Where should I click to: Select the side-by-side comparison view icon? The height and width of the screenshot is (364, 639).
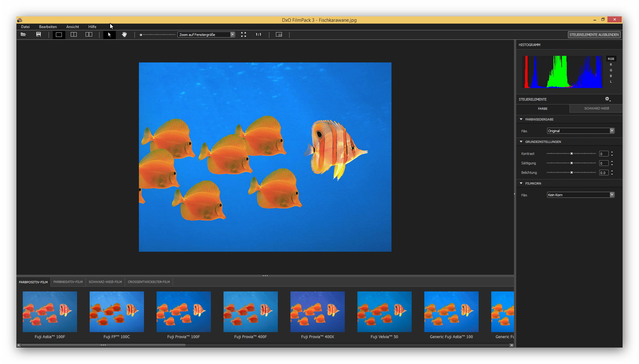tap(89, 35)
